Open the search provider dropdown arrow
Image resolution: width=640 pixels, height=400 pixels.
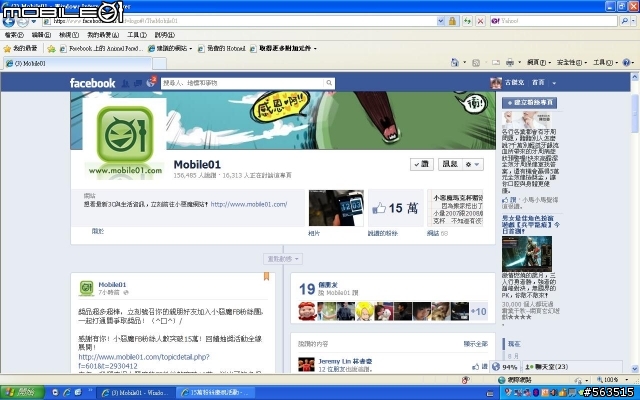point(633,21)
